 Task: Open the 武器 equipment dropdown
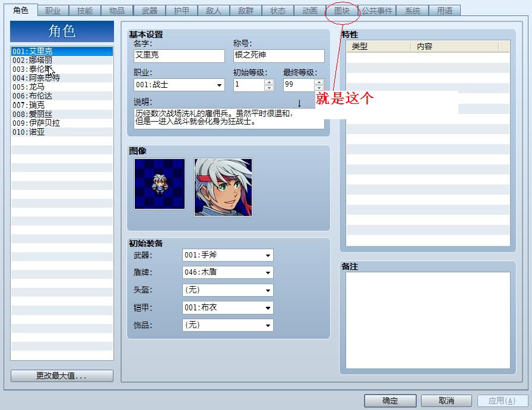tap(227, 255)
